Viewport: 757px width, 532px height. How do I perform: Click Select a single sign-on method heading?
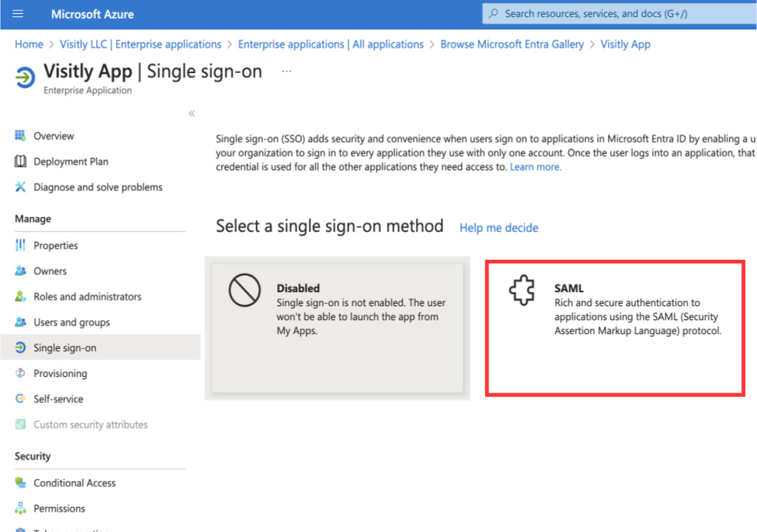[329, 226]
